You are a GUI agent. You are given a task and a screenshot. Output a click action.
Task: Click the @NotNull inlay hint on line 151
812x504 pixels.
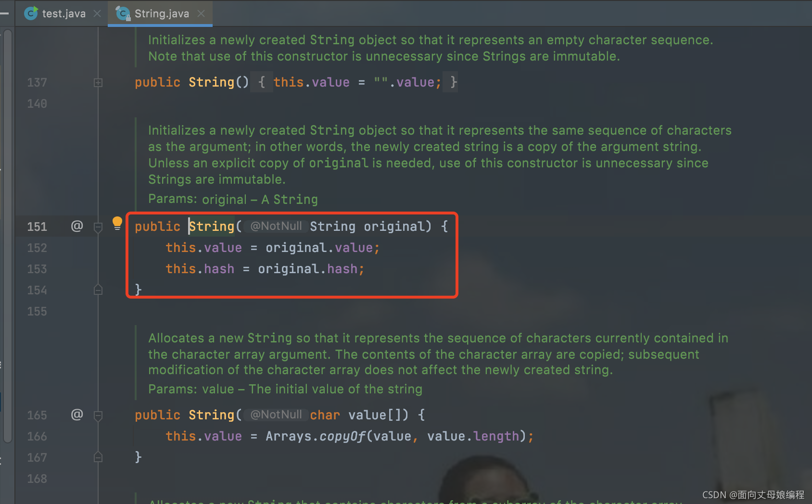coord(276,226)
